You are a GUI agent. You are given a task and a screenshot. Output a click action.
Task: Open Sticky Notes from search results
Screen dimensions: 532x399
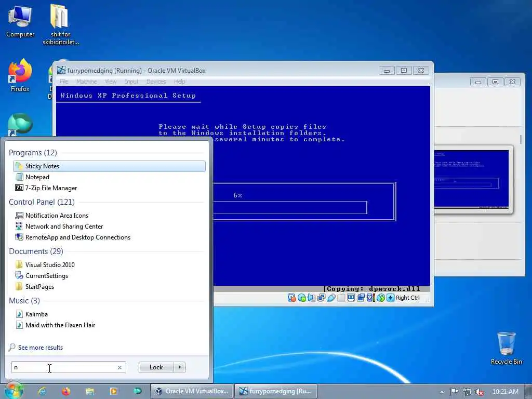pyautogui.click(x=109, y=166)
